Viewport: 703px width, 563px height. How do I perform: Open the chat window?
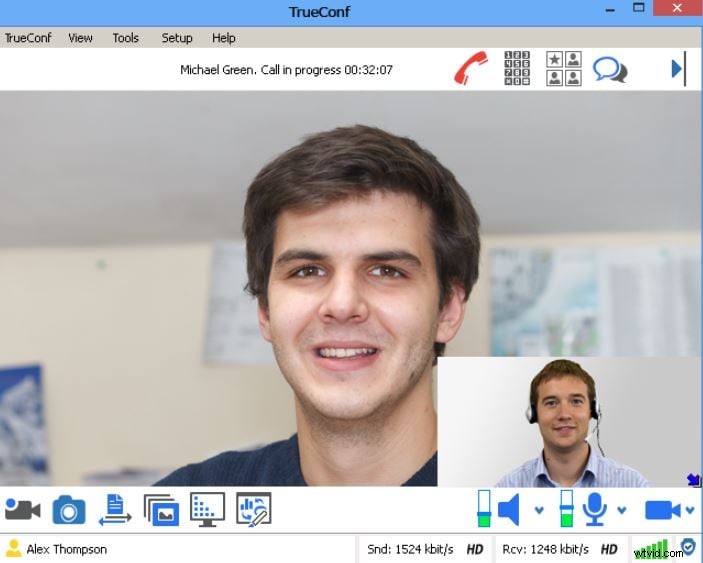point(610,69)
